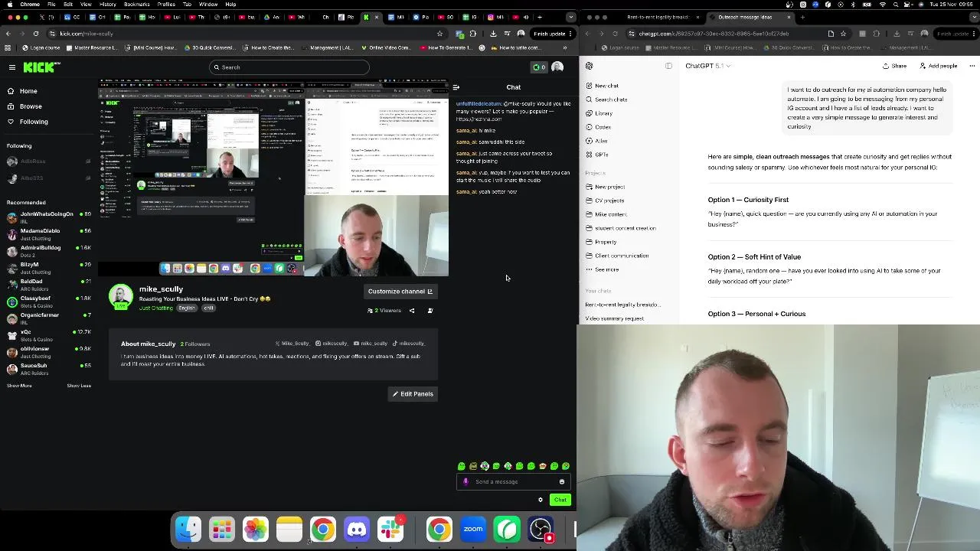Viewport: 980px width, 551px height.
Task: Open GPTs in ChatGPT sidebar
Action: (x=602, y=155)
